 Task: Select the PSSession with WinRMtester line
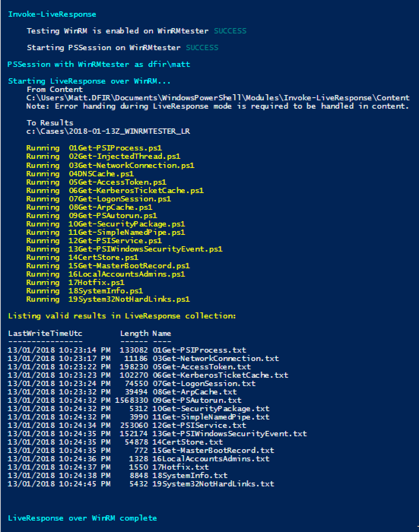[x=99, y=64]
